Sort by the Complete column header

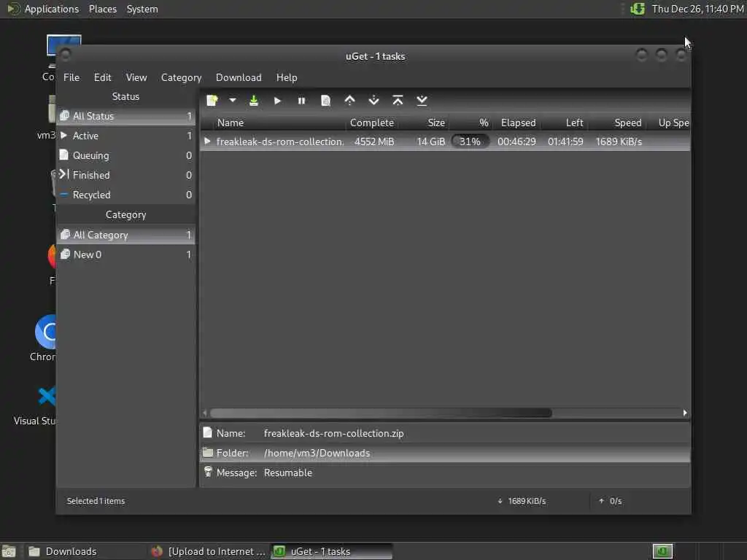pyautogui.click(x=372, y=122)
